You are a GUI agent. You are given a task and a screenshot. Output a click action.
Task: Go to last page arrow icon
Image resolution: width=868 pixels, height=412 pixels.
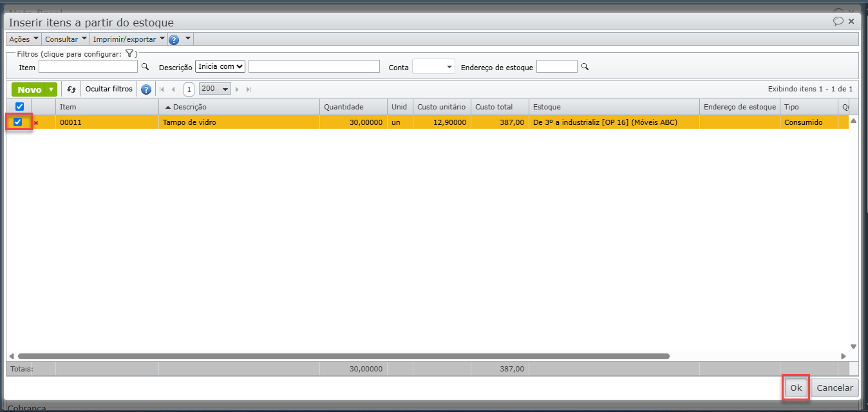[249, 89]
